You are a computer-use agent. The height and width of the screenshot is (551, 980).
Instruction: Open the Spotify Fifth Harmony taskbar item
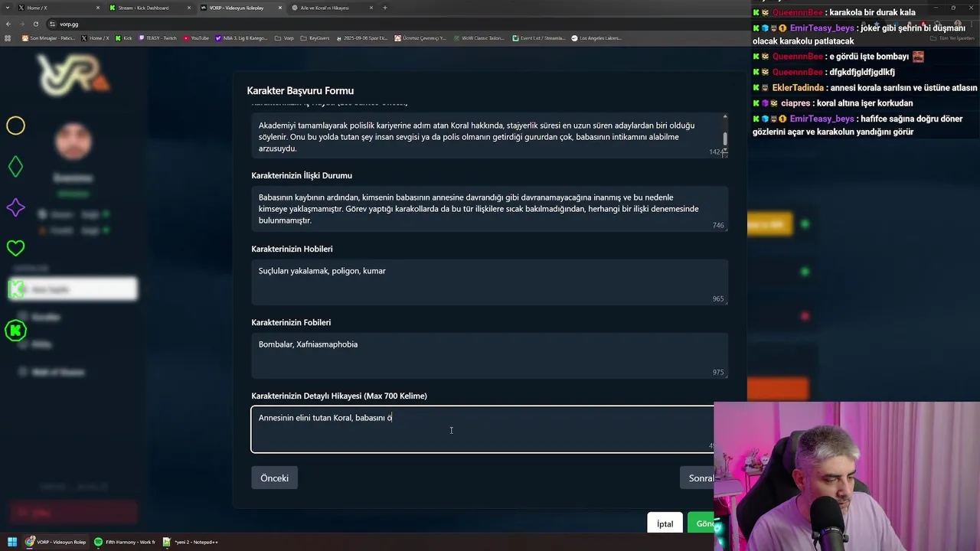125,542
